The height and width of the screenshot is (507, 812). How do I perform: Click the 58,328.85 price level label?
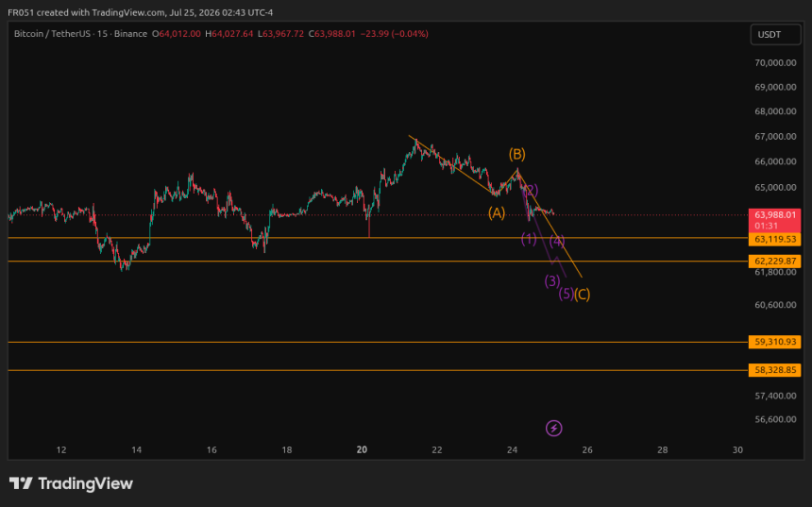pos(775,370)
